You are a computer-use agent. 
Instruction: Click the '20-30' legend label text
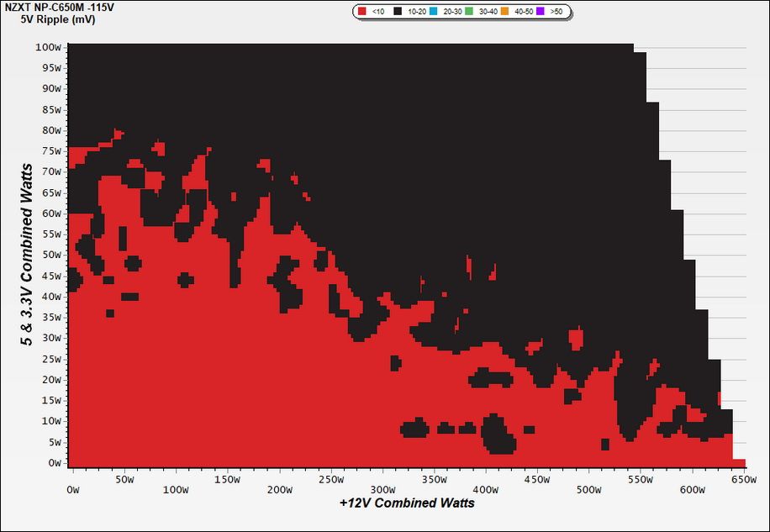452,12
